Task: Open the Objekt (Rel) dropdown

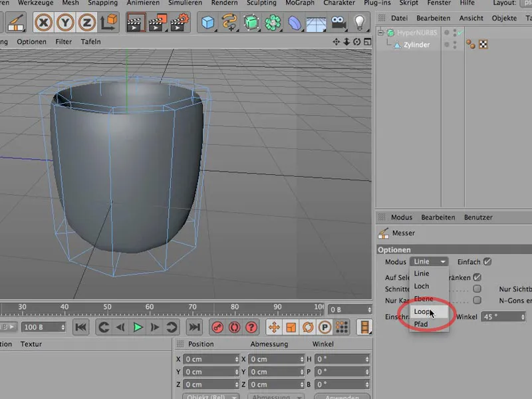Action: pyautogui.click(x=211, y=396)
